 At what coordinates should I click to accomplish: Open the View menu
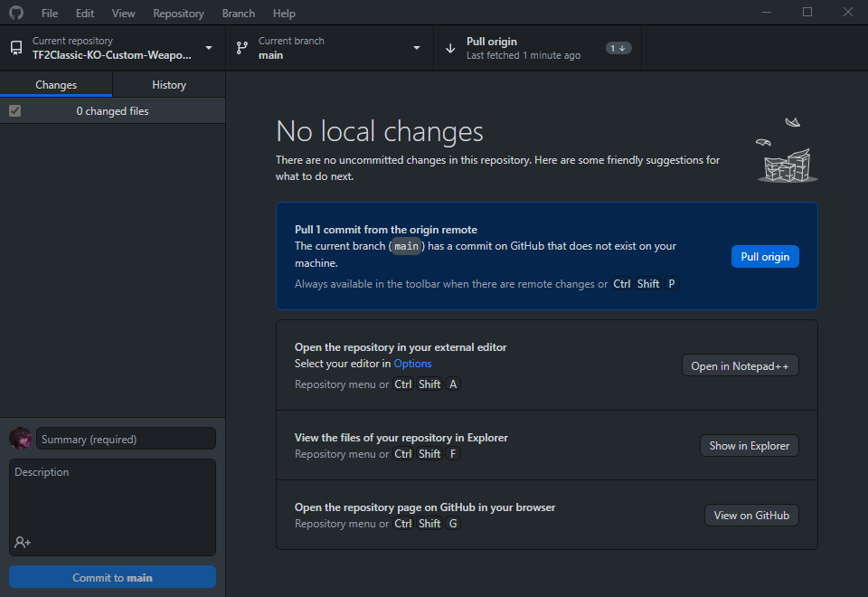(124, 13)
